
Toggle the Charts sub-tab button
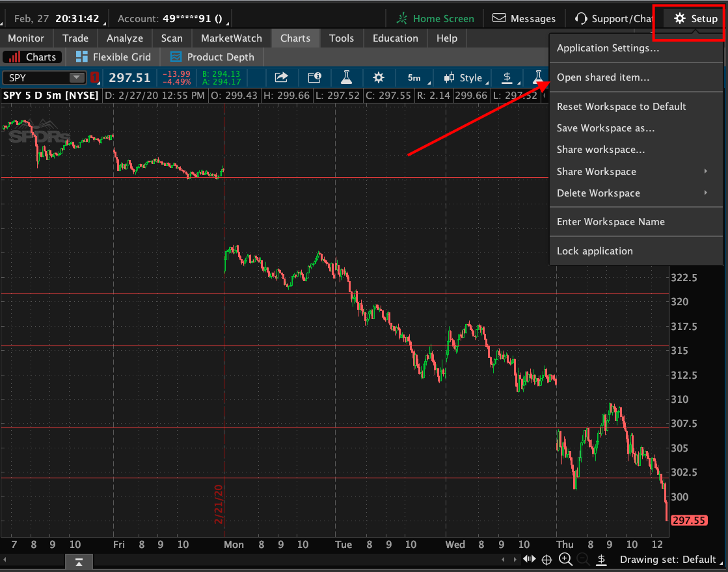[x=33, y=57]
